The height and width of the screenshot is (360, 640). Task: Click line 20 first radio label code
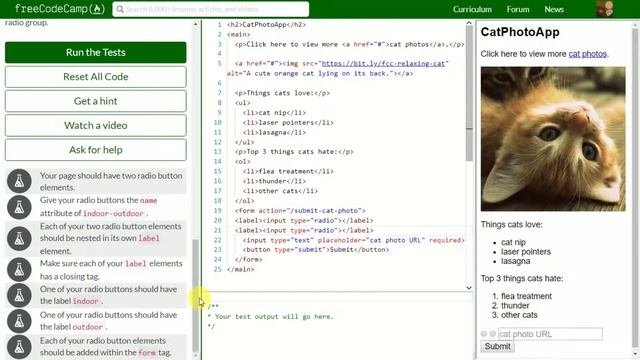point(304,220)
